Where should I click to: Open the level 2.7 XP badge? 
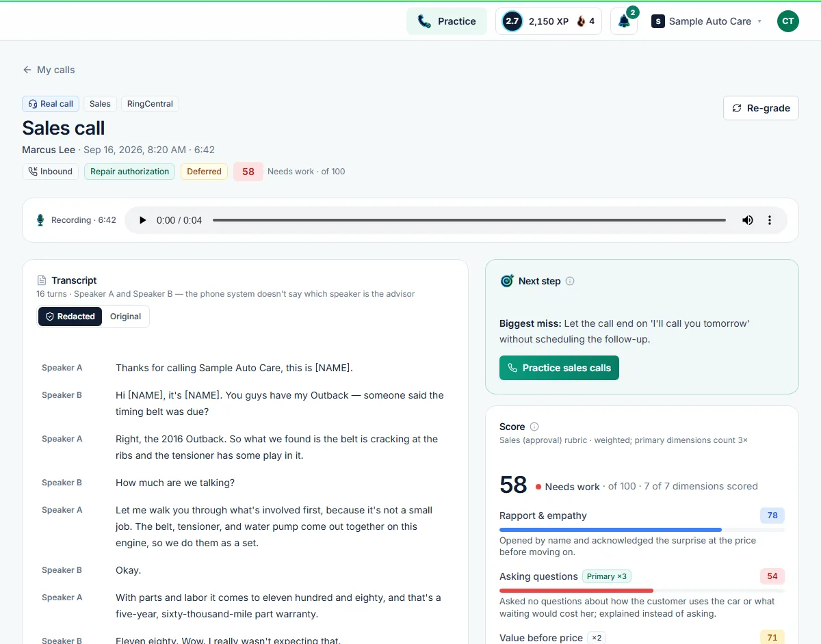(512, 21)
